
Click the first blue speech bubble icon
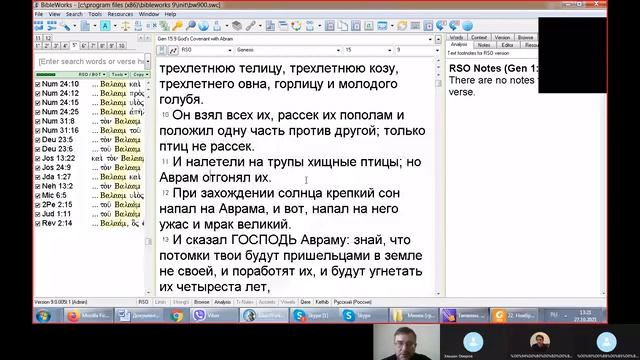click(441, 26)
